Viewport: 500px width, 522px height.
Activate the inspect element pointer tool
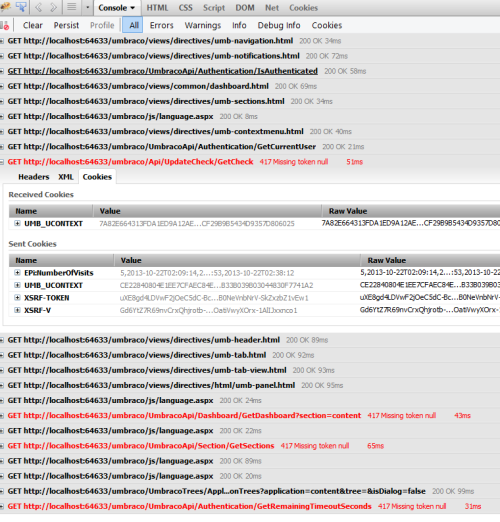[x=21, y=7]
